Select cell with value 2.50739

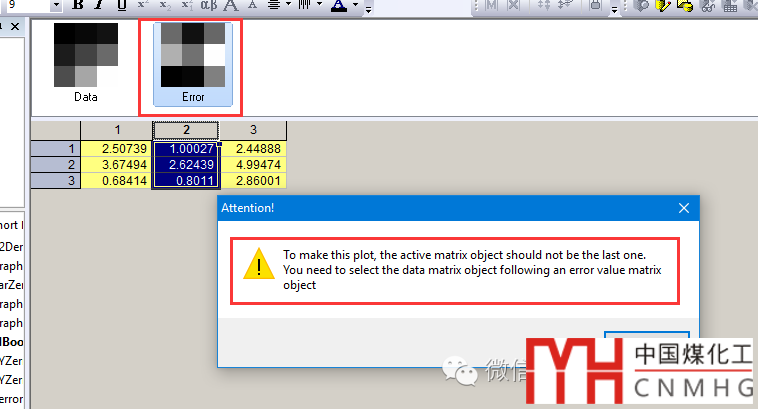(x=117, y=148)
